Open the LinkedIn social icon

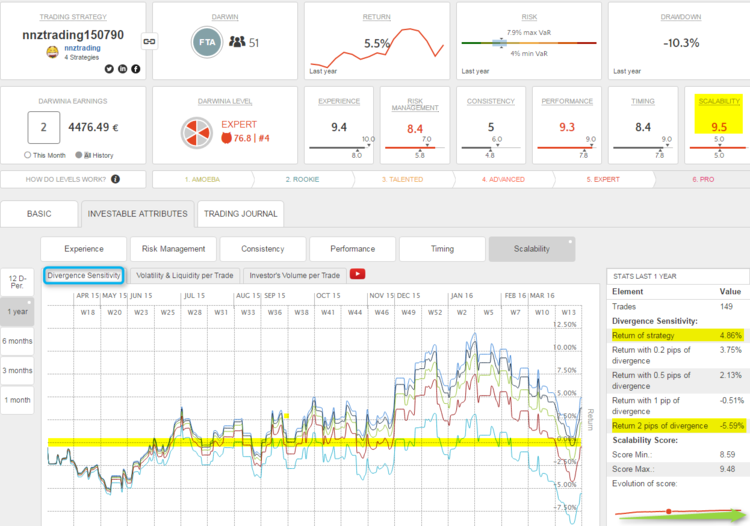123,69
